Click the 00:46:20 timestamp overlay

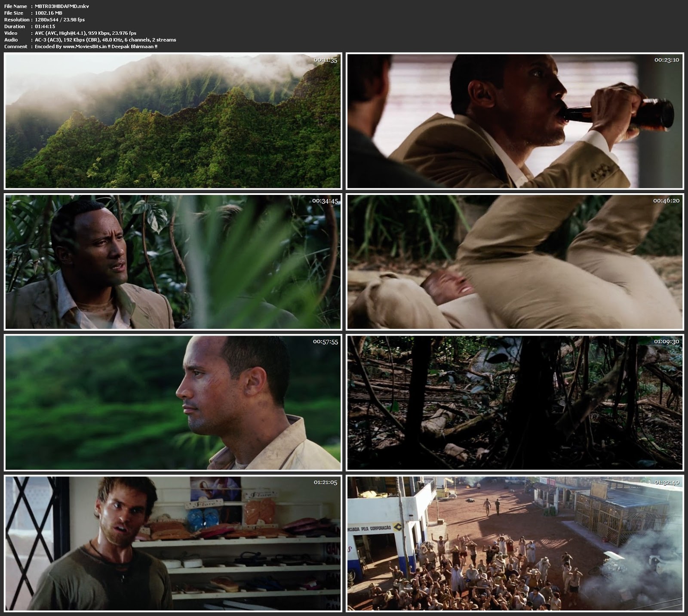(666, 200)
